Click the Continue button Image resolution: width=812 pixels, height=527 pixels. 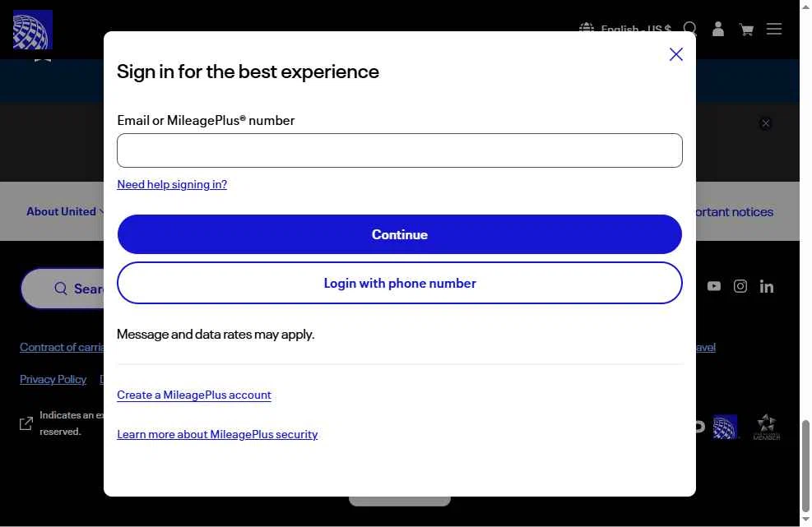tap(399, 234)
